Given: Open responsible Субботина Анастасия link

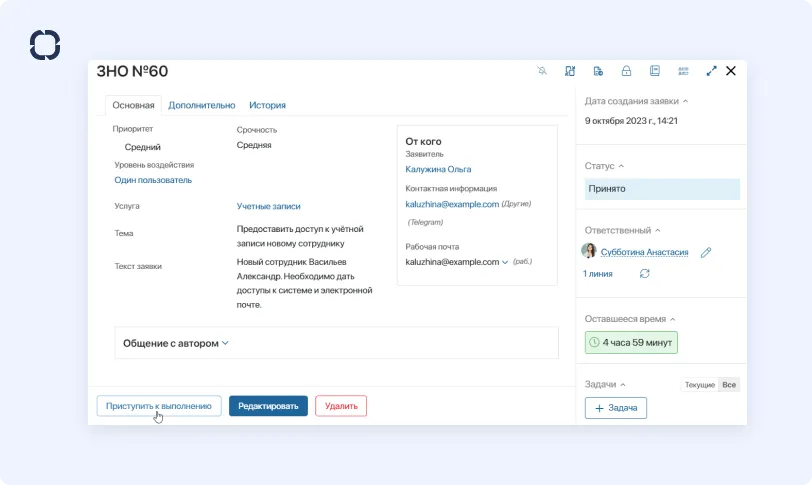Looking at the screenshot, I should 644,252.
